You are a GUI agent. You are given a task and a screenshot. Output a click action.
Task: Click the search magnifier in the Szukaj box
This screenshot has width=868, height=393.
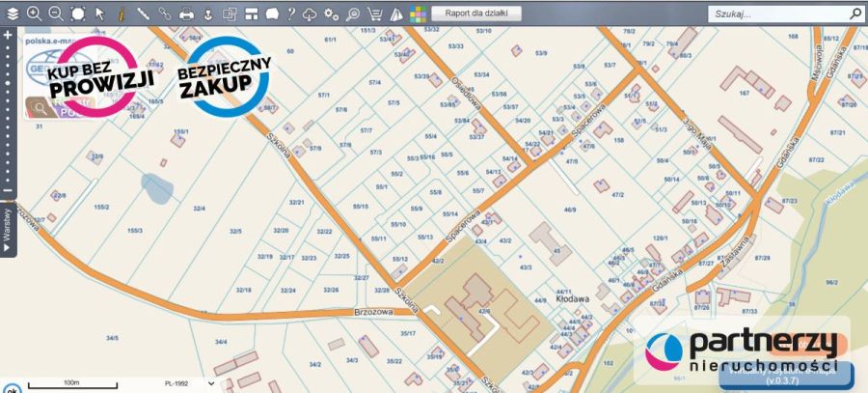click(855, 14)
